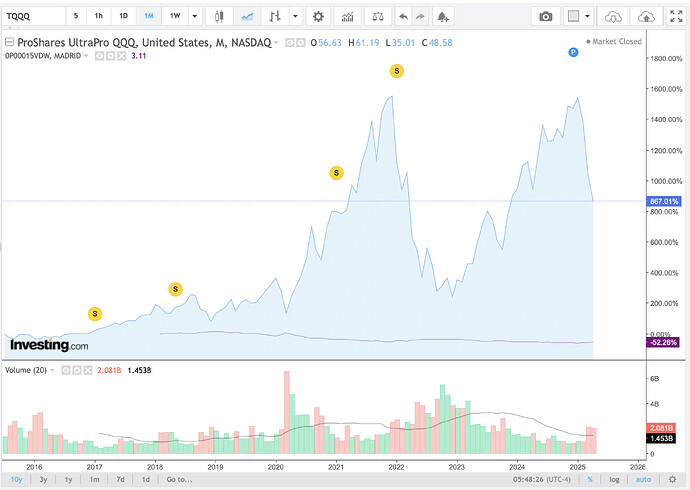Create an alert with the bell icon
Image resolution: width=690 pixels, height=490 pixels.
(x=443, y=17)
